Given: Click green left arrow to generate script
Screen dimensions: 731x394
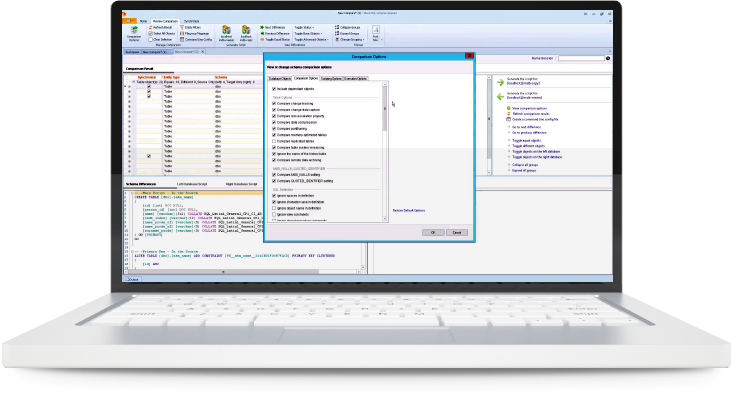Looking at the screenshot, I should point(500,97).
